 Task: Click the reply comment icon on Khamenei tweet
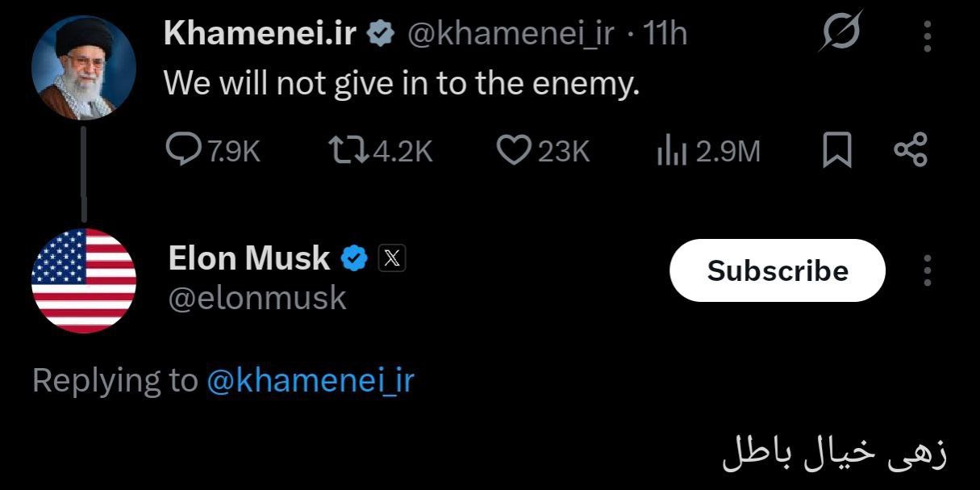click(x=185, y=150)
